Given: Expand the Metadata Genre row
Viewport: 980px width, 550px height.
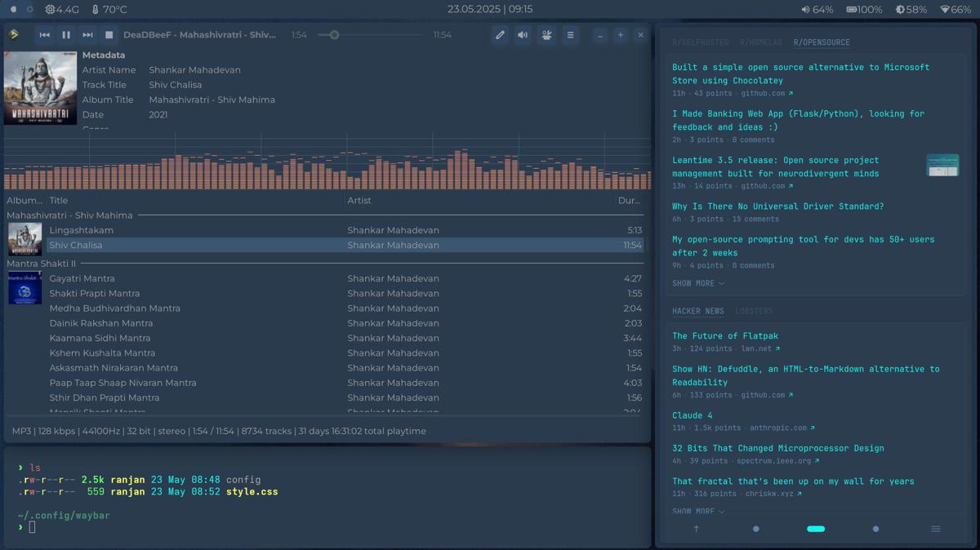Looking at the screenshot, I should 96,127.
